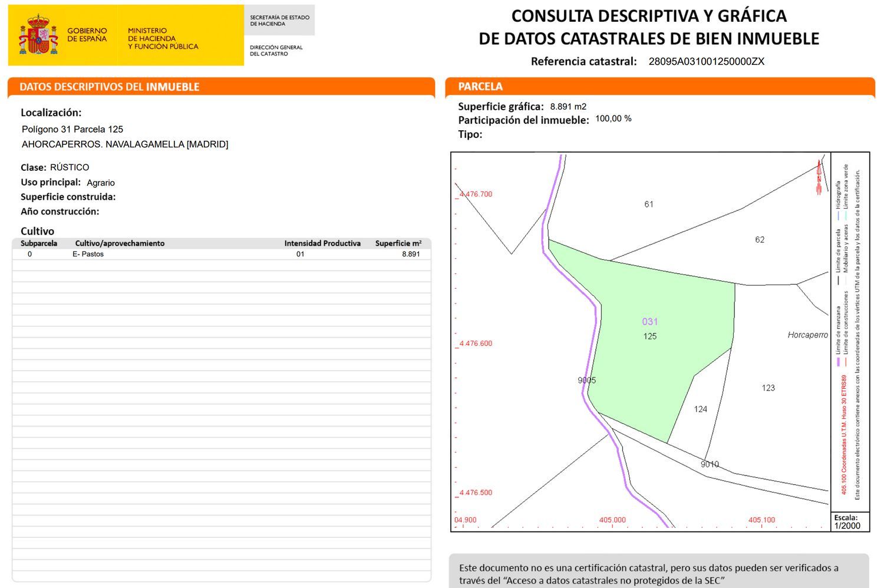Click the cadastral reference 28095A031001250000ZX
884x588 pixels.
(706, 61)
